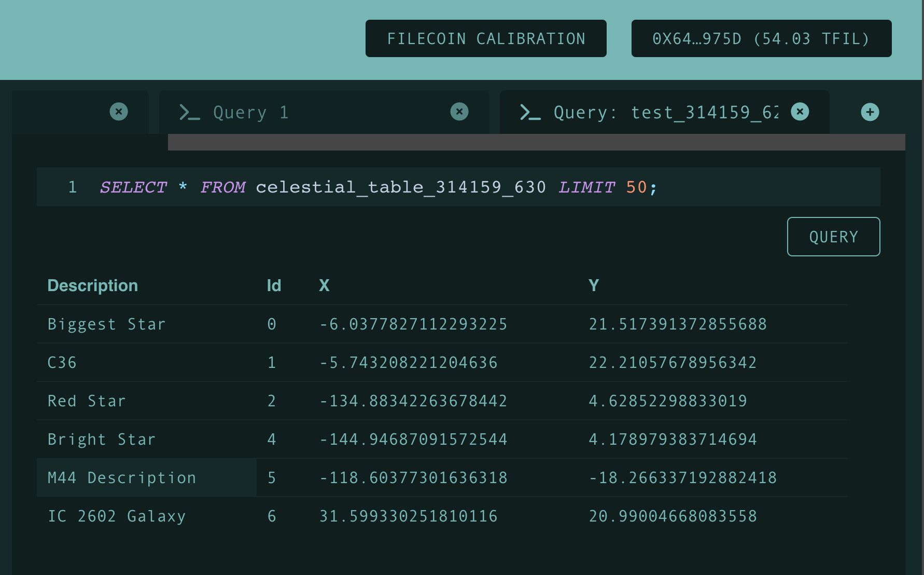Select the Red Star cell
Viewport: 924px width, 575px height.
pos(147,401)
